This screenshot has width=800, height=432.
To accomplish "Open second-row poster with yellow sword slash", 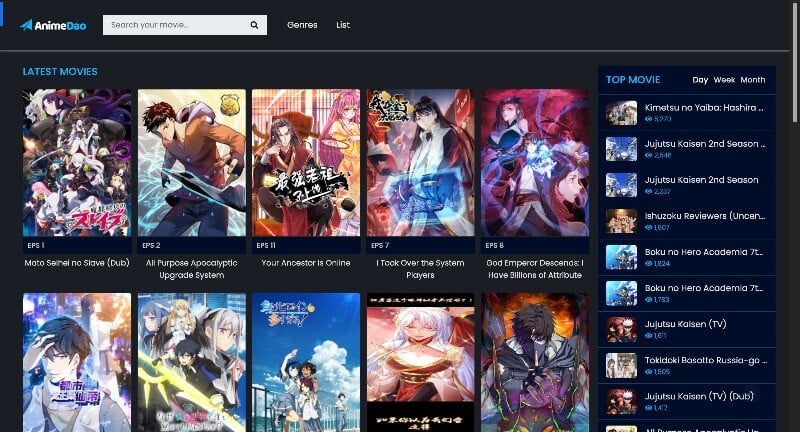I will click(191, 362).
